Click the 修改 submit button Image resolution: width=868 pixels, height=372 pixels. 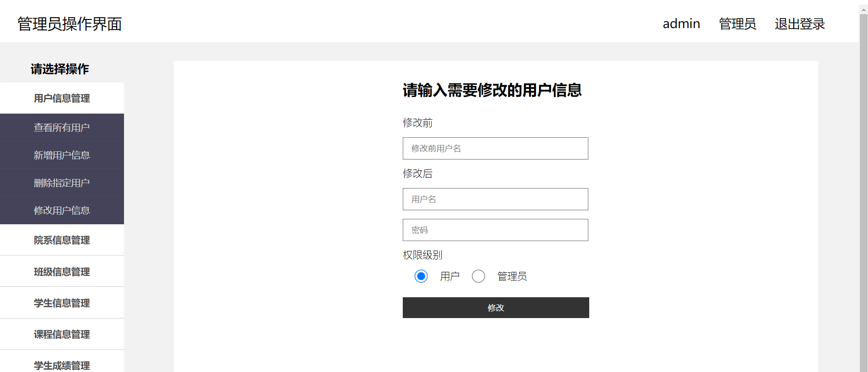pos(496,308)
